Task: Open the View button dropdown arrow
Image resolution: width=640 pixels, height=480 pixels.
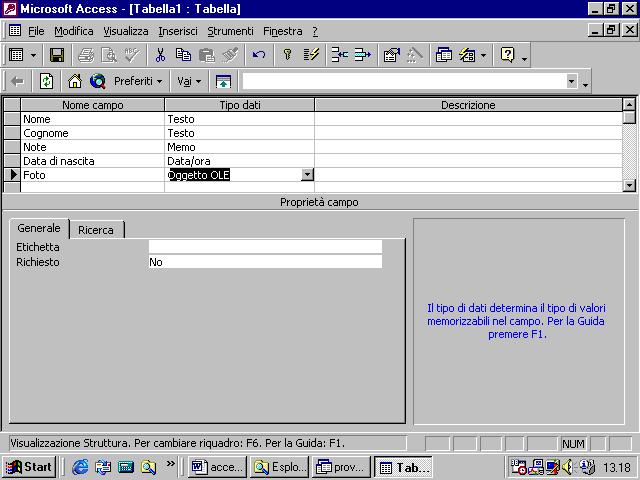Action: click(33, 55)
